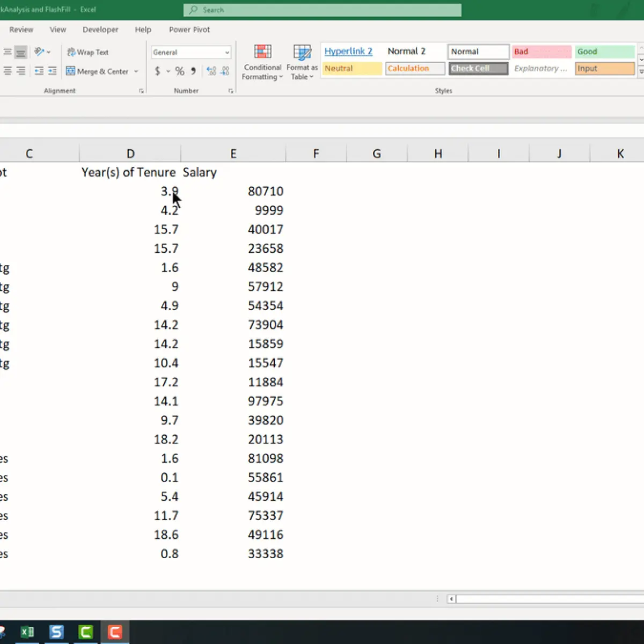This screenshot has width=644, height=644.
Task: Click the Orientation text angle icon
Action: coord(39,52)
